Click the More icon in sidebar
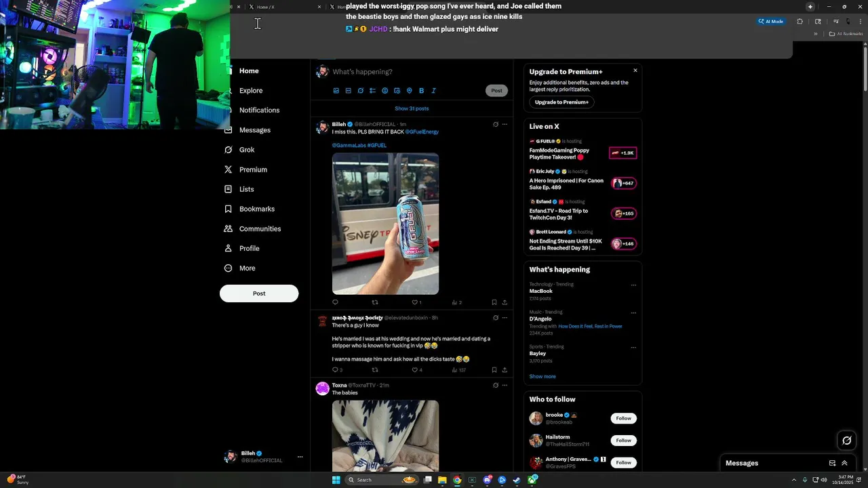Screen dimensions: 868x488 pyautogui.click(x=229, y=268)
